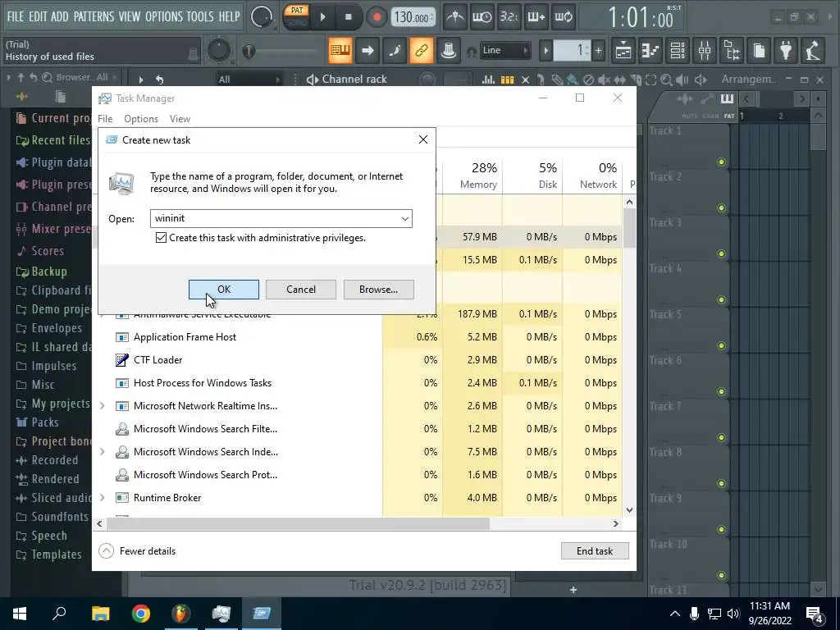Toggle the 3.2.1 countdown before recording

click(x=509, y=17)
